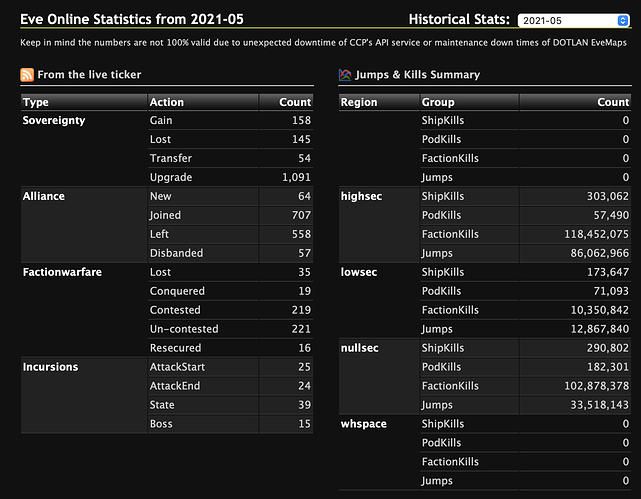
Task: Select the Alliance type label
Action: pos(44,196)
